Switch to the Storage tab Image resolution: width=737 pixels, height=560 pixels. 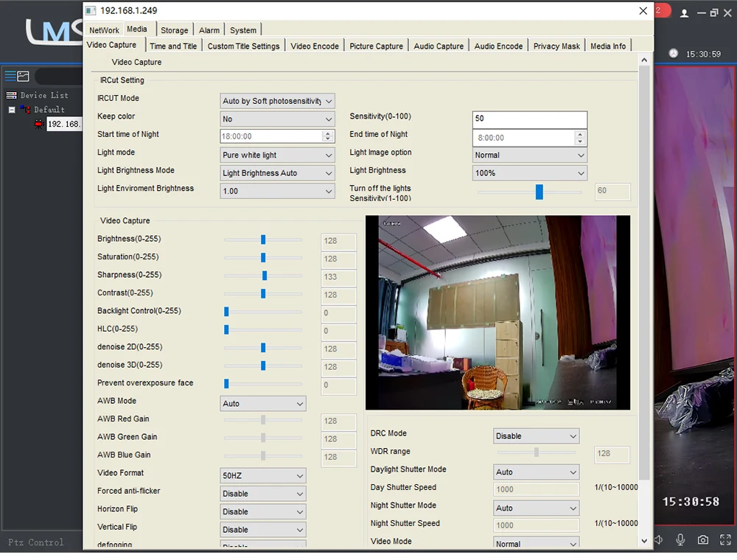coord(175,30)
